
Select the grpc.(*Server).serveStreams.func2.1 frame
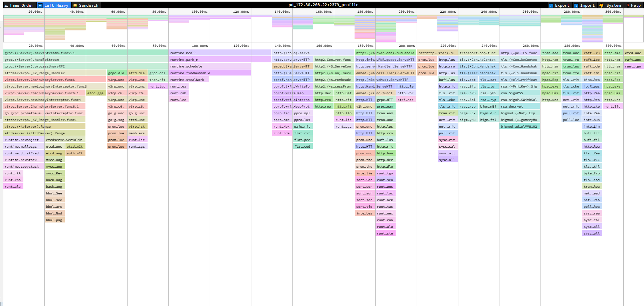click(86, 53)
